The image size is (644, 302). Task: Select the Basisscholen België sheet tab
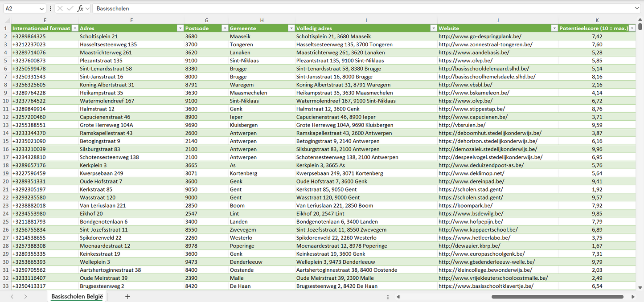click(x=77, y=297)
